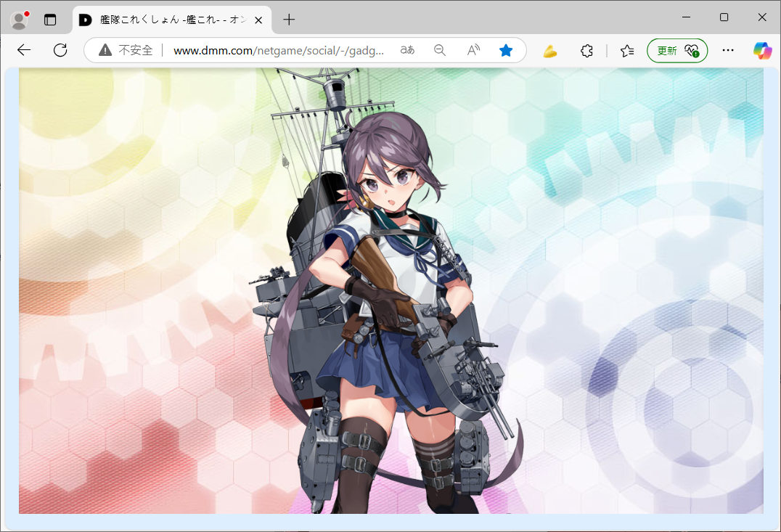
Task: Open the tab actions menu icon
Action: (50, 20)
